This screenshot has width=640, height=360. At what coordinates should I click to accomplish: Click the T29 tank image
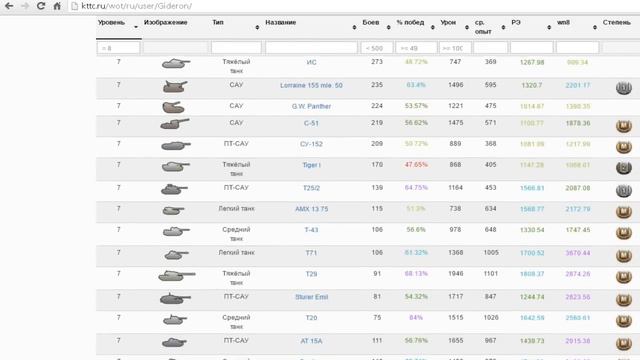177,276
